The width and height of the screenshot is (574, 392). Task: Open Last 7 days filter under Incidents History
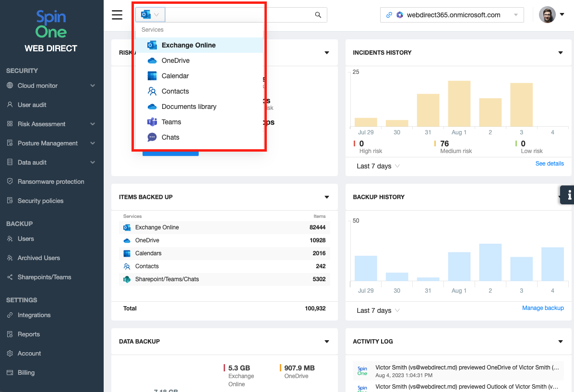(x=378, y=166)
